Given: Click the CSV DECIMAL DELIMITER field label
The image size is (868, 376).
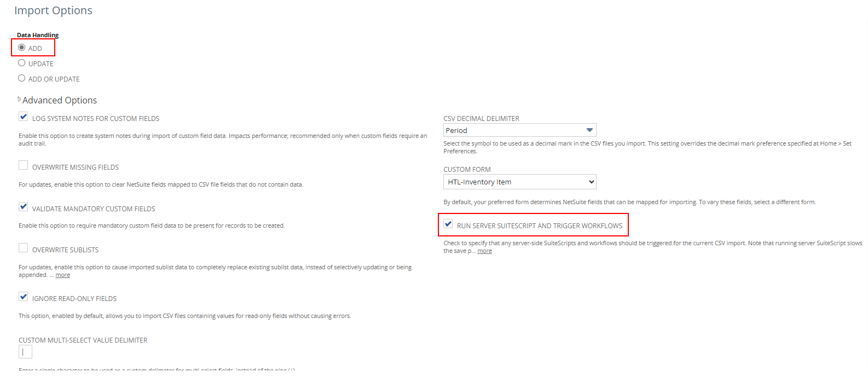Looking at the screenshot, I should tap(481, 119).
